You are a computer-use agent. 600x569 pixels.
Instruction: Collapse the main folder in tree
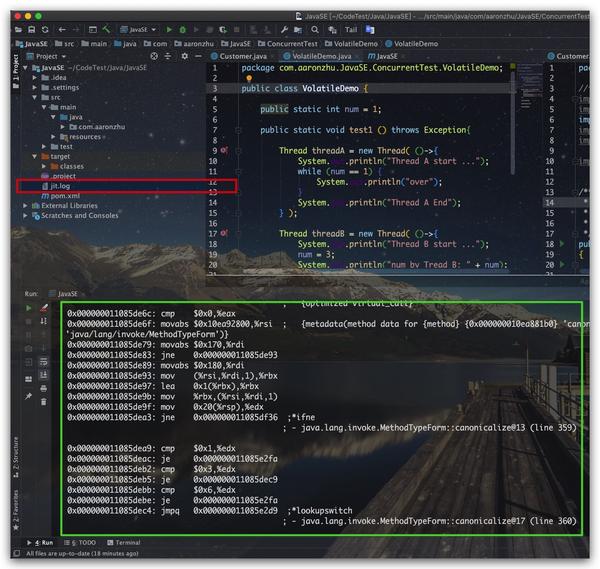pyautogui.click(x=44, y=108)
